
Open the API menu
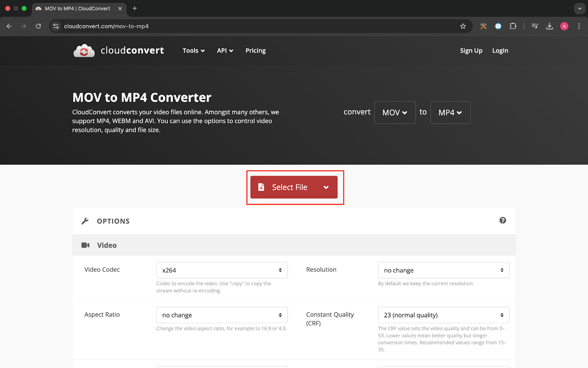tap(225, 51)
